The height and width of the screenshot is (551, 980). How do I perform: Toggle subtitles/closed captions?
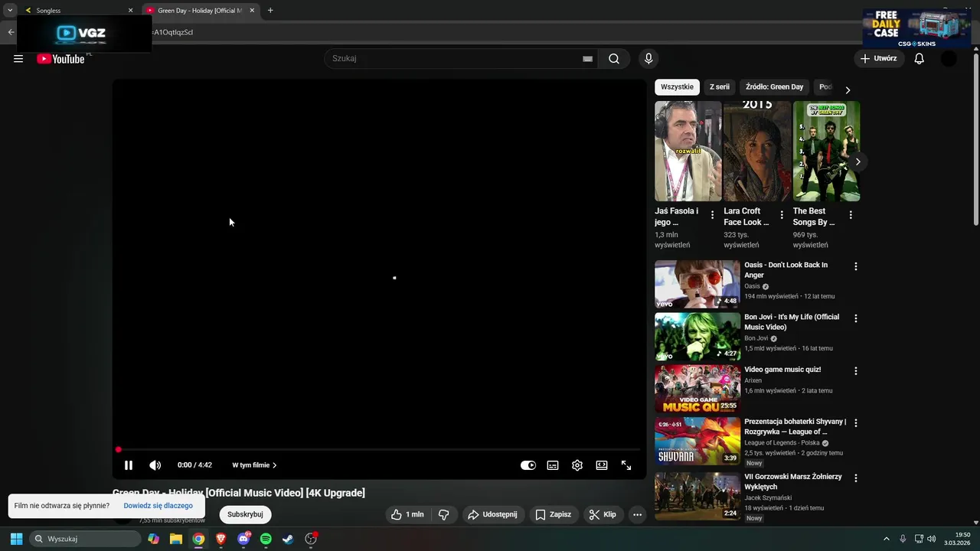(553, 465)
